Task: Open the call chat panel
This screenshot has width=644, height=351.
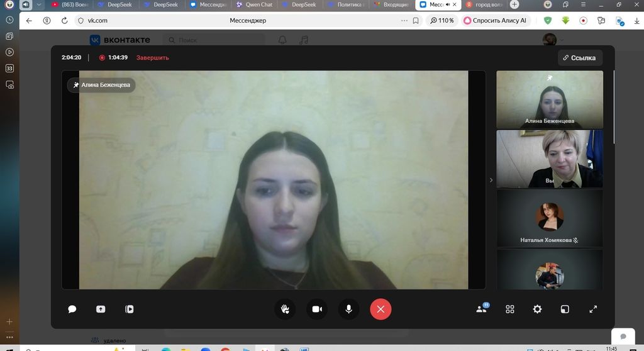Action: coord(72,309)
